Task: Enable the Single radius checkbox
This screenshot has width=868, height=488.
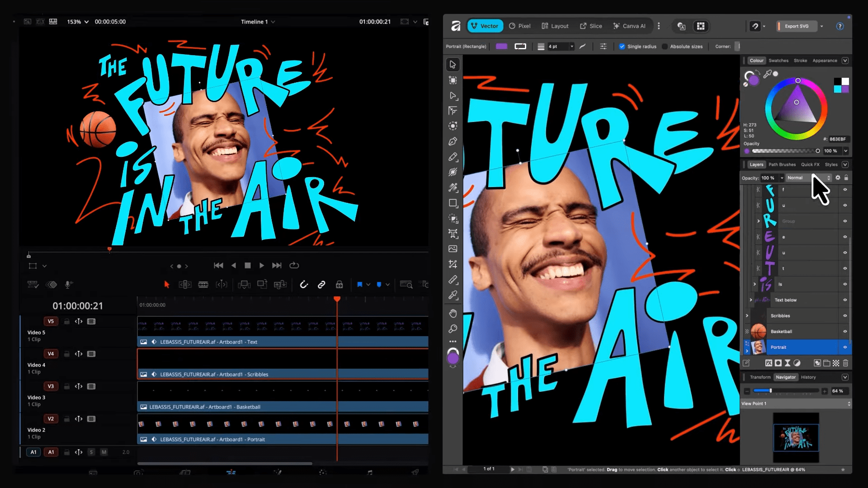Action: click(622, 47)
